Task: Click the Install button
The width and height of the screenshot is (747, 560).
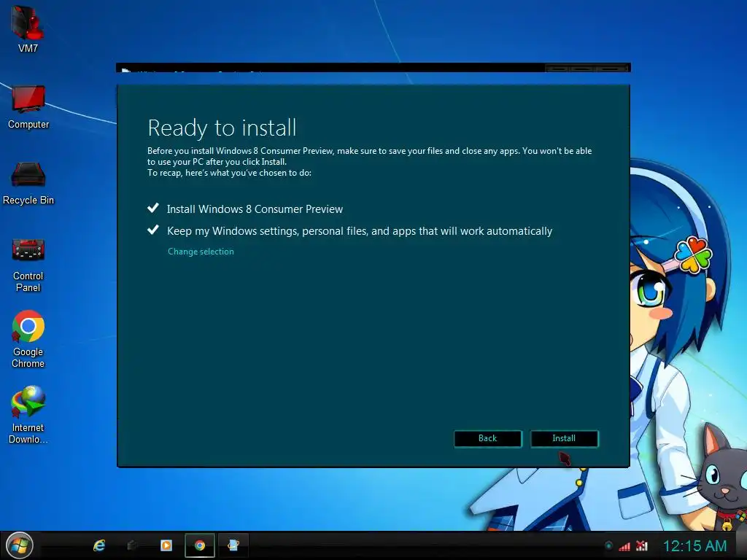Action: [x=564, y=438]
